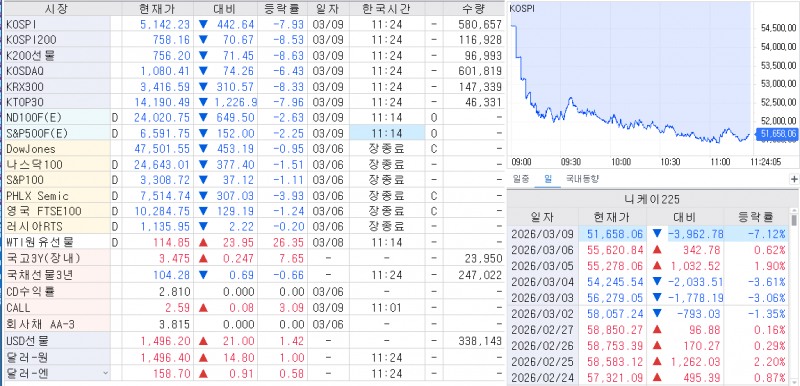Click the KOSPI price 5,142.23
The width and height of the screenshot is (800, 386).
[x=164, y=24]
